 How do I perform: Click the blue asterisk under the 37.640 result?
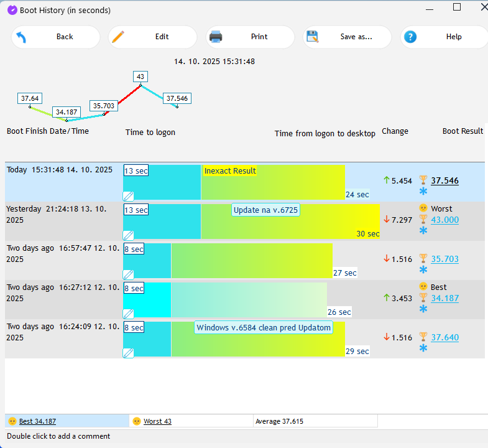point(423,348)
